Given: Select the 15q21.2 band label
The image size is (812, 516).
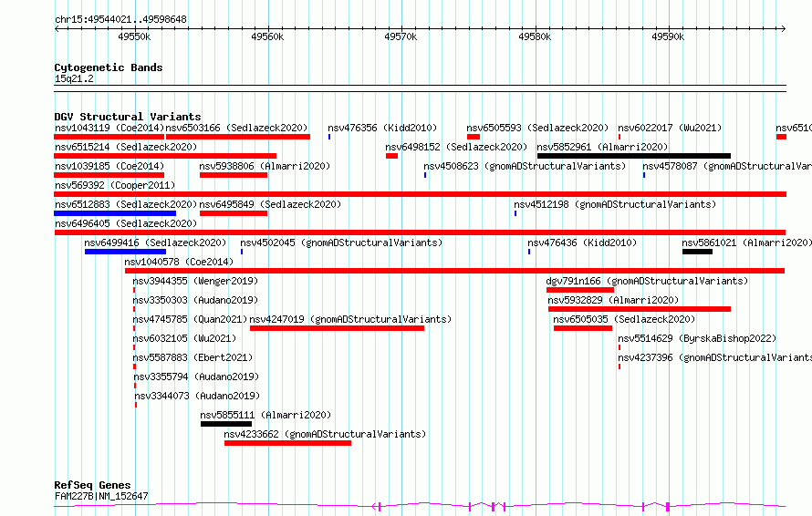Looking at the screenshot, I should (74, 78).
